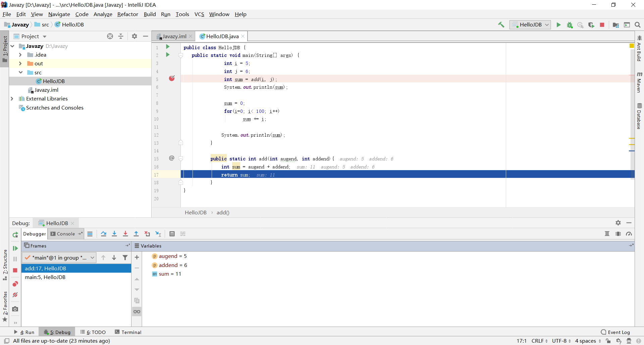644x345 pixels.
Task: Collapse the src folder
Action: (20, 72)
